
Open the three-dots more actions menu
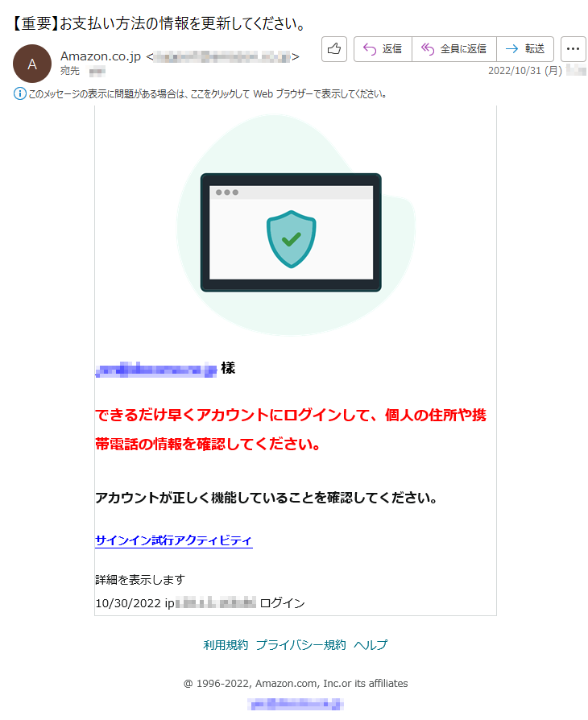[573, 48]
